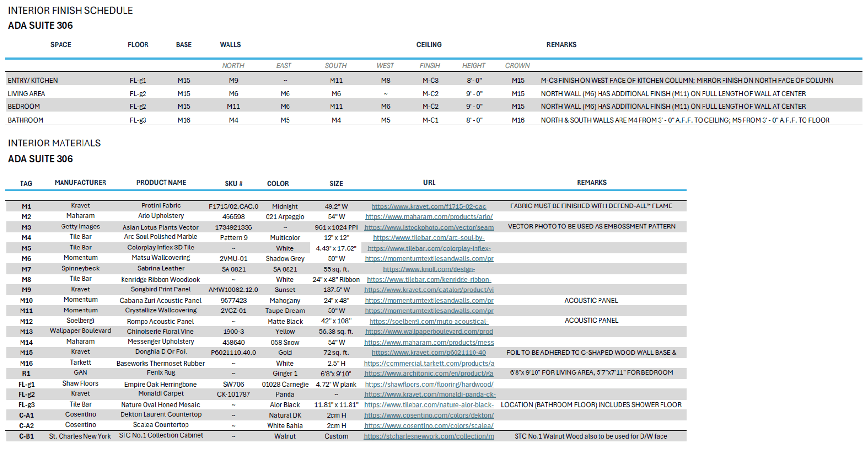Open the cosentino.com scalea colors link

pyautogui.click(x=428, y=426)
